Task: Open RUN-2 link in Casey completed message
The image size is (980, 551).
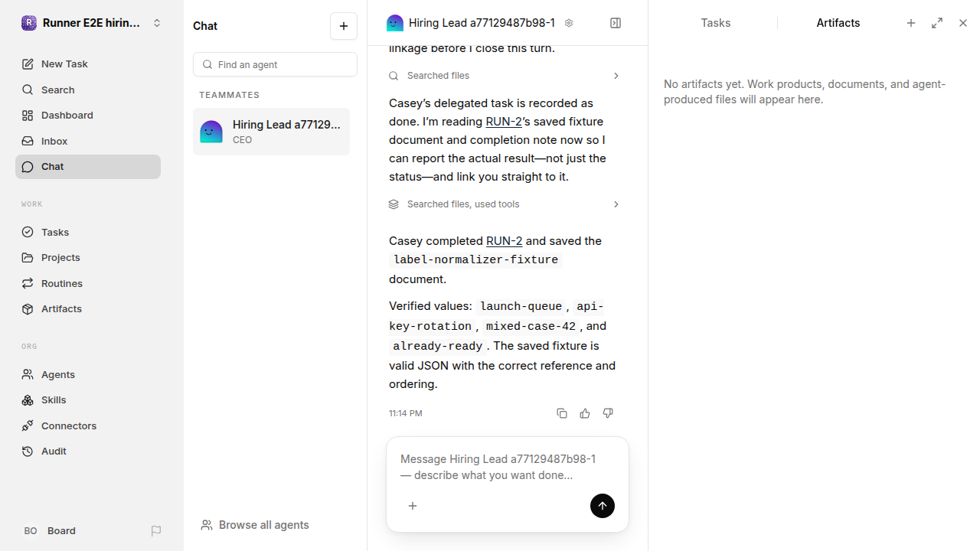Action: click(504, 241)
